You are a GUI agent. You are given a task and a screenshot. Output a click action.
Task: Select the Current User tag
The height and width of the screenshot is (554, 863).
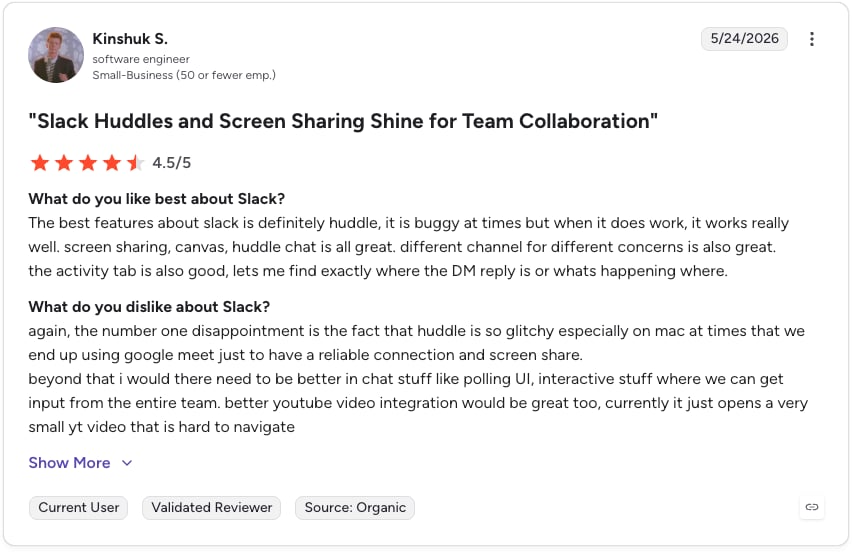click(79, 507)
